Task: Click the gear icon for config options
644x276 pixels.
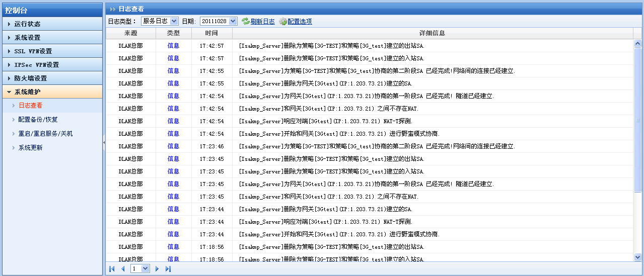Action: click(282, 21)
